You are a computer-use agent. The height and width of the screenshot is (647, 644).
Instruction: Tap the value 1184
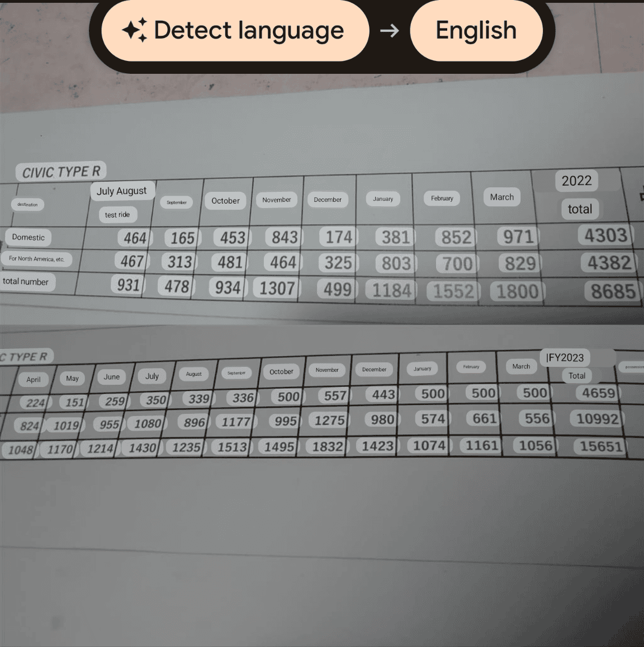tap(391, 290)
